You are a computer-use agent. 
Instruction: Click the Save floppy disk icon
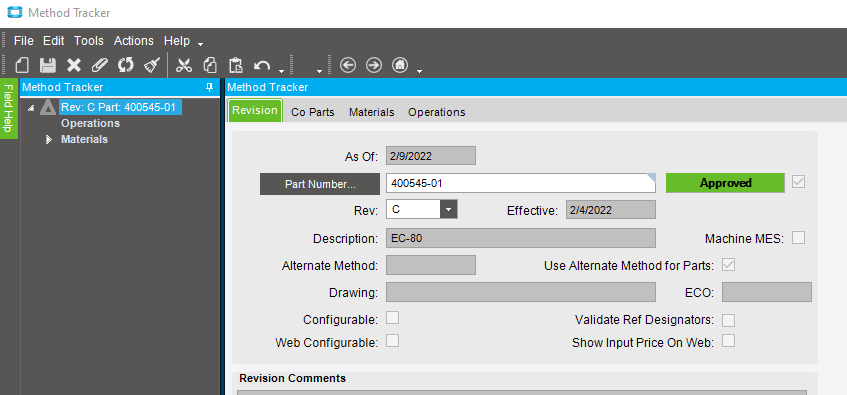click(48, 65)
